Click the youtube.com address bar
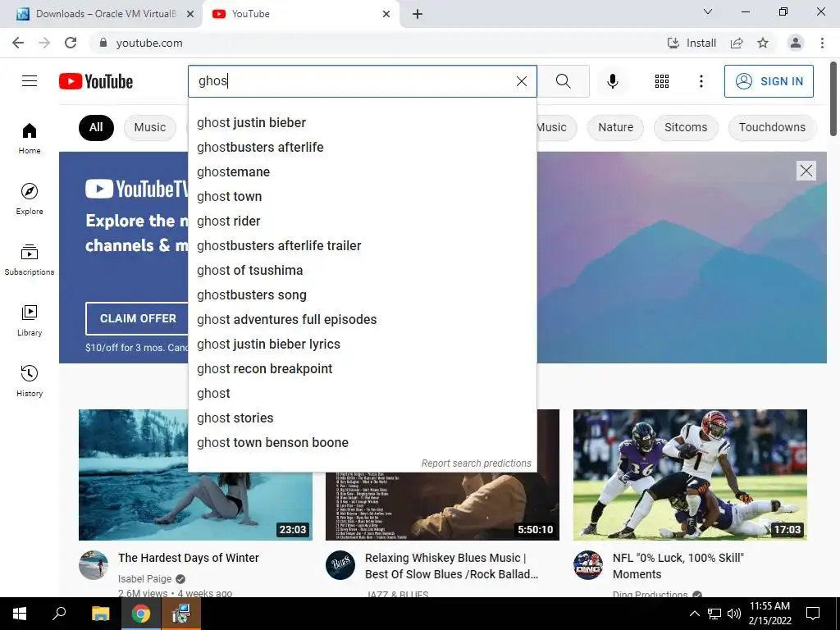Image resolution: width=840 pixels, height=630 pixels. 375,43
